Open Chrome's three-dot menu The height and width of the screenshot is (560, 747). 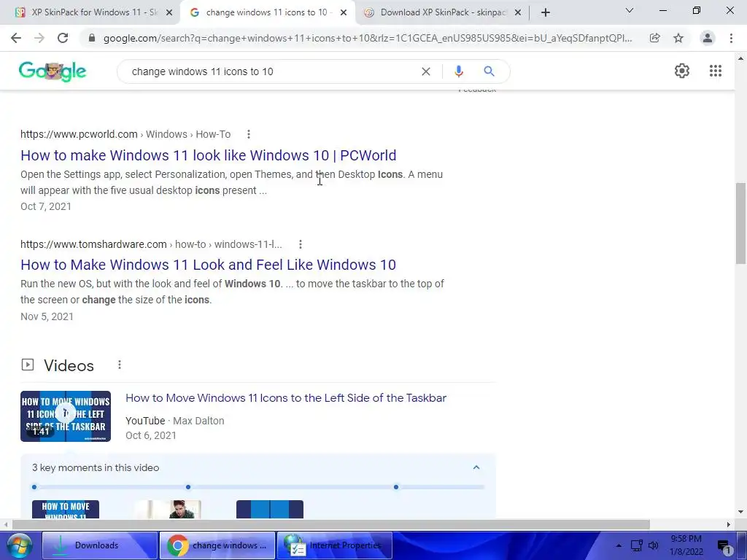click(731, 38)
